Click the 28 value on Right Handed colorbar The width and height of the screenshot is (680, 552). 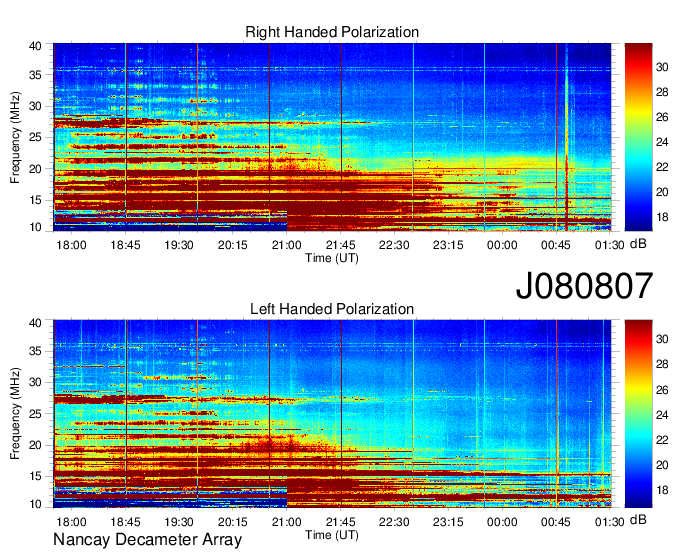point(662,92)
